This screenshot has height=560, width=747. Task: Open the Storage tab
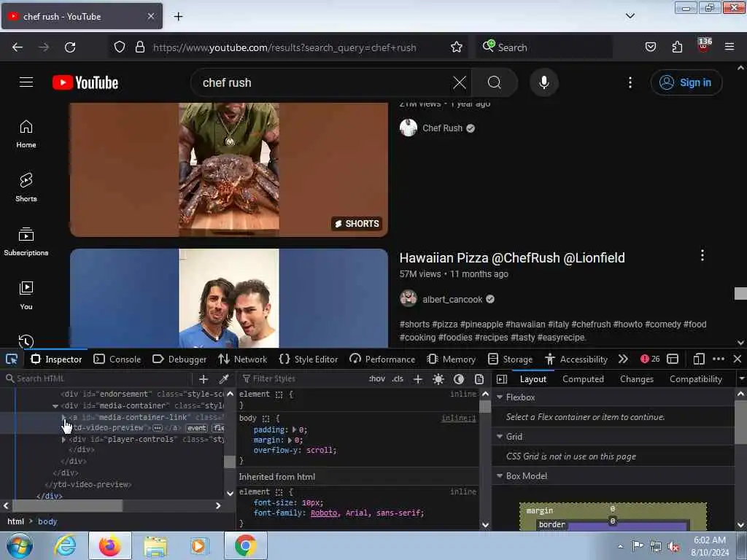(510, 359)
